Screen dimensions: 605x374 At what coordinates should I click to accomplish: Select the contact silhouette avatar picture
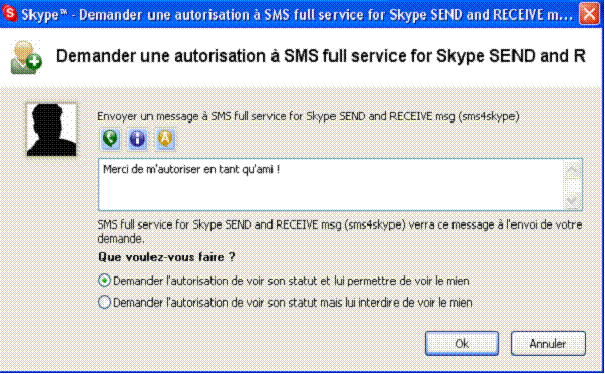click(51, 129)
